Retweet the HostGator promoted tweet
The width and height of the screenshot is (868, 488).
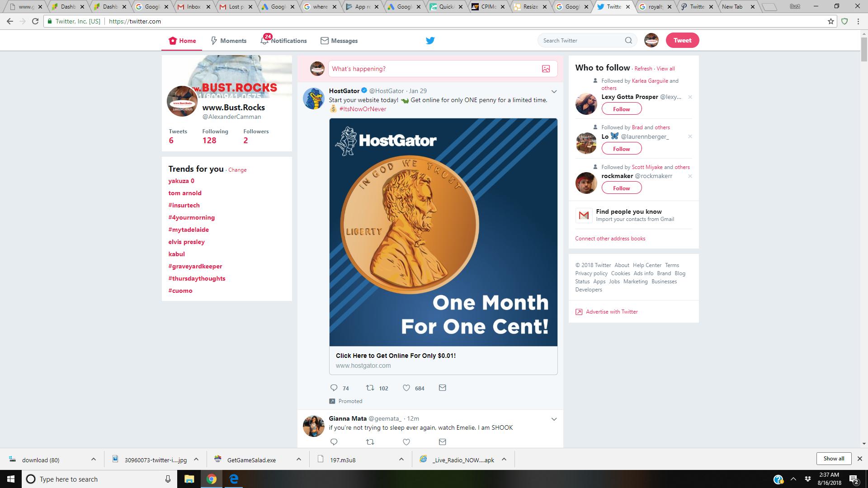pos(370,388)
